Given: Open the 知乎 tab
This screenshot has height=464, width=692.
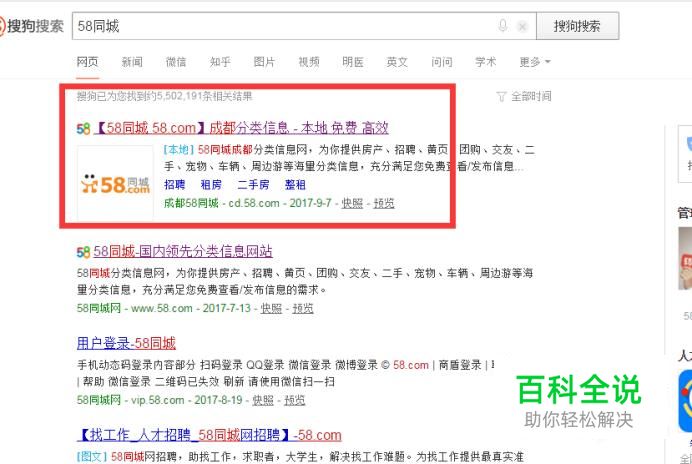Looking at the screenshot, I should coord(220,62).
